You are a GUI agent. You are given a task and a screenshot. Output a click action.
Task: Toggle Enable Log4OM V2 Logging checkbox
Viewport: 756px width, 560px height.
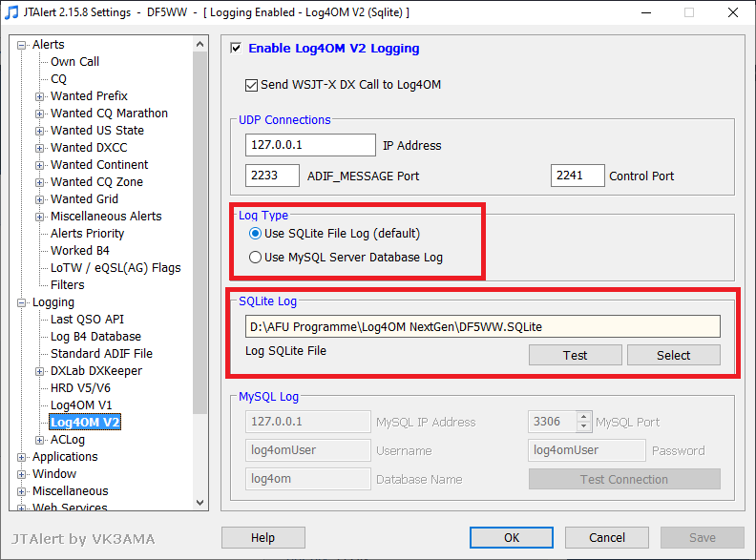pos(236,49)
